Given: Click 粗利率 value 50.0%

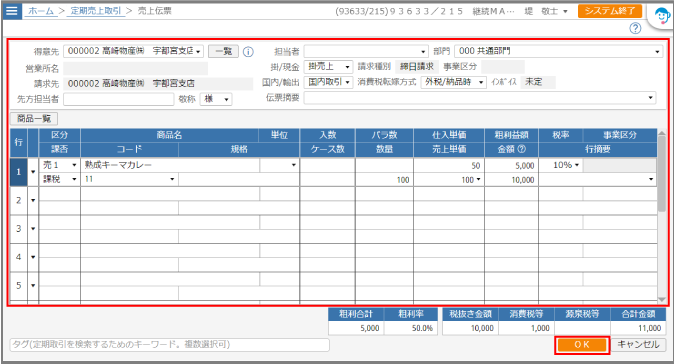Looking at the screenshot, I should (x=411, y=328).
